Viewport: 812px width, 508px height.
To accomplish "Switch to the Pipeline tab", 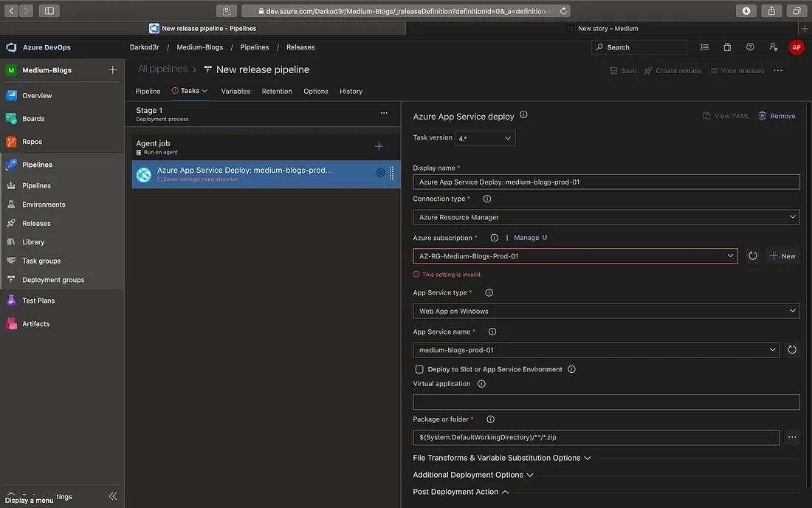I will click(x=148, y=91).
